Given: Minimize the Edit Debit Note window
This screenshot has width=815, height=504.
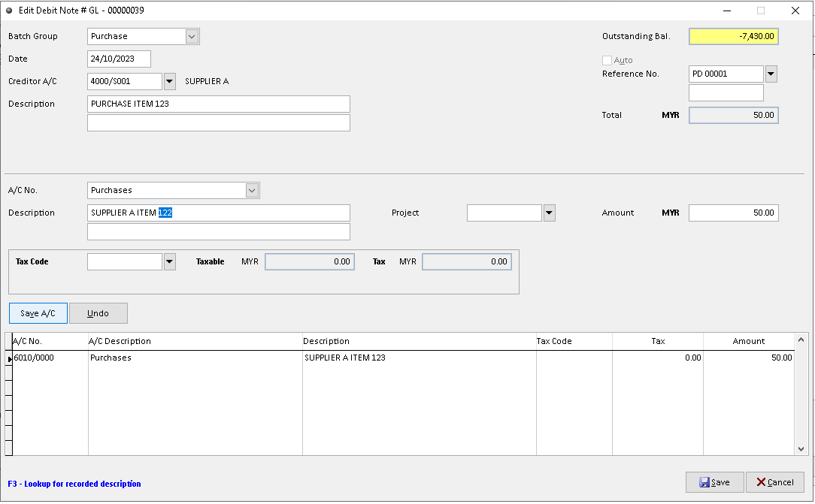Looking at the screenshot, I should click(x=727, y=11).
